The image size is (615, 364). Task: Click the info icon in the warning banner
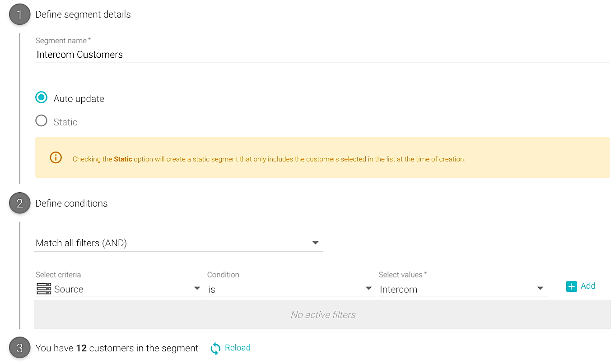(x=56, y=157)
